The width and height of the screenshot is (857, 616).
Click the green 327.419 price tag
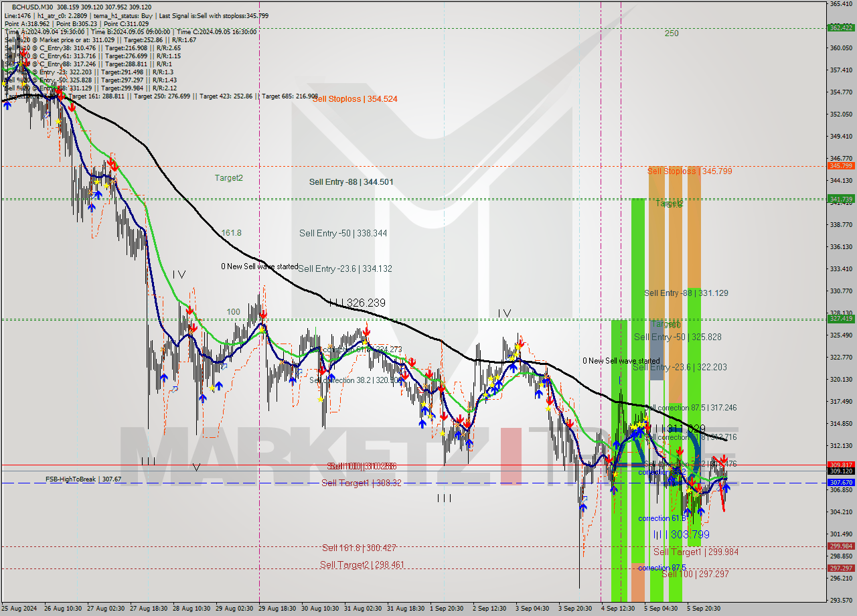(x=841, y=319)
